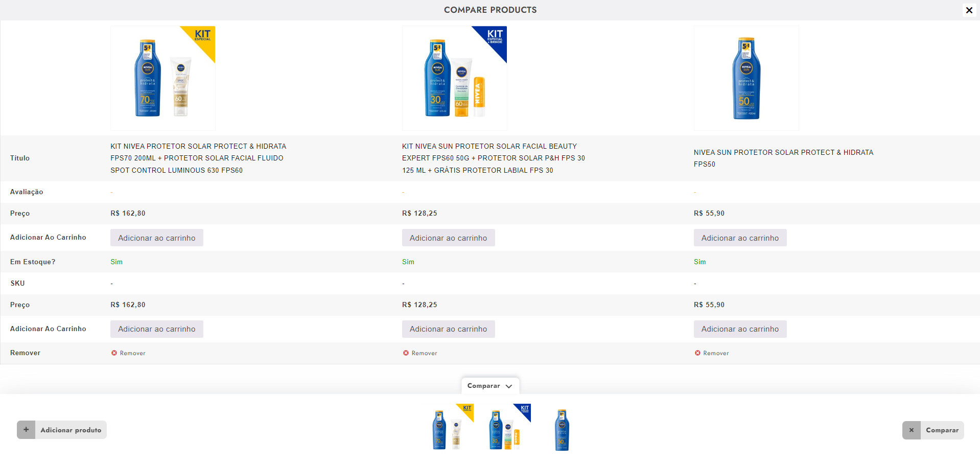980x464 pixels.
Task: Add the R$ 55,90 product to cart, top button
Action: pyautogui.click(x=740, y=238)
